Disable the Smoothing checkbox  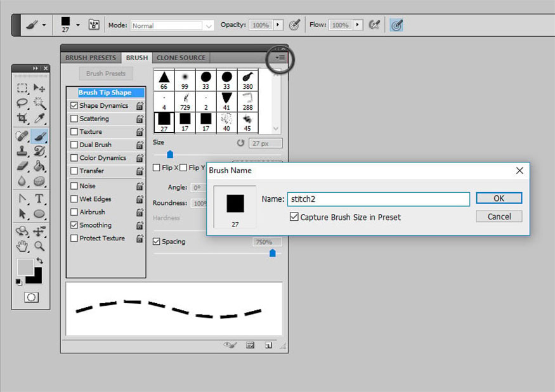(x=75, y=225)
